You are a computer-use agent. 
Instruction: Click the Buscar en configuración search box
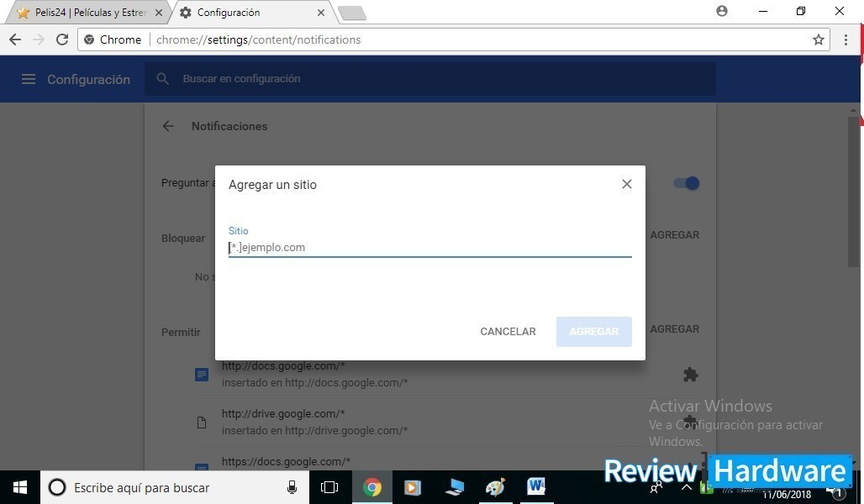tap(429, 79)
